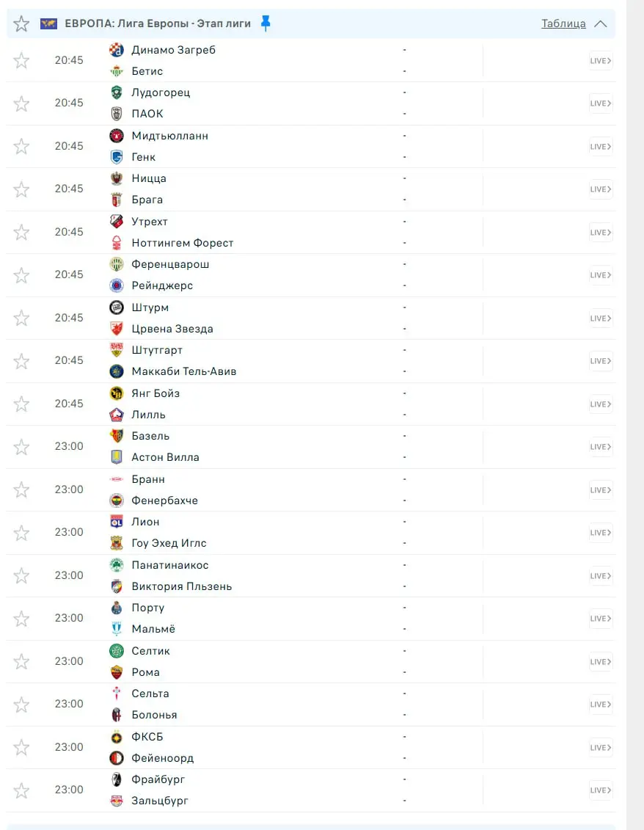Open match row Ницца vs Брага
Viewport: 644px width, 830px height.
[x=293, y=189]
